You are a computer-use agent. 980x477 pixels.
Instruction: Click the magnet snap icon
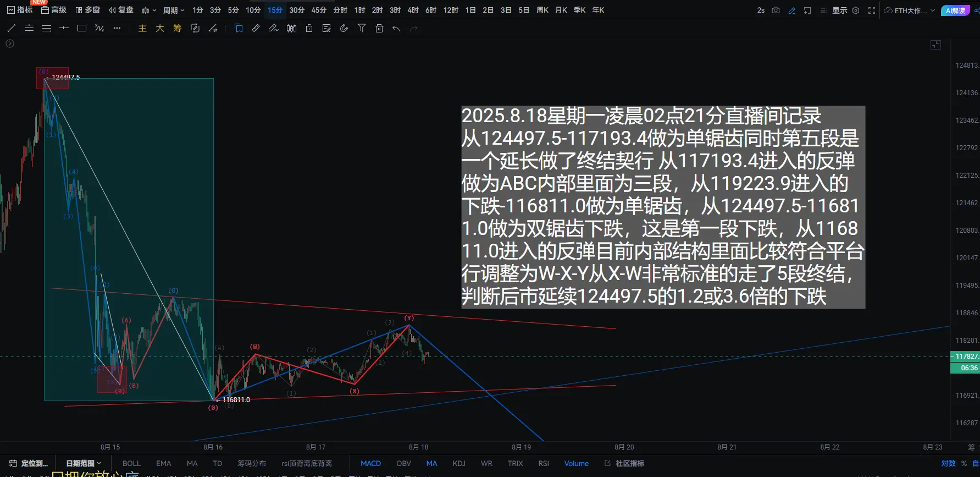(x=344, y=28)
